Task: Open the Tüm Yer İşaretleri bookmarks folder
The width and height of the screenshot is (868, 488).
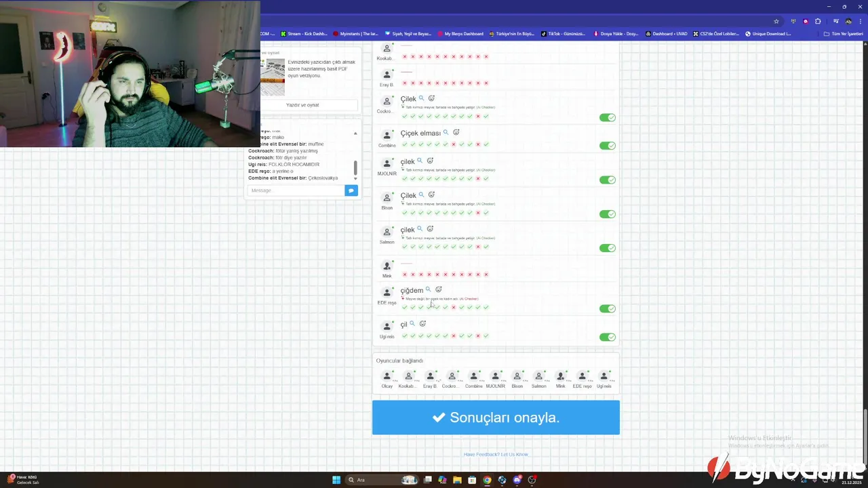Action: coord(844,33)
